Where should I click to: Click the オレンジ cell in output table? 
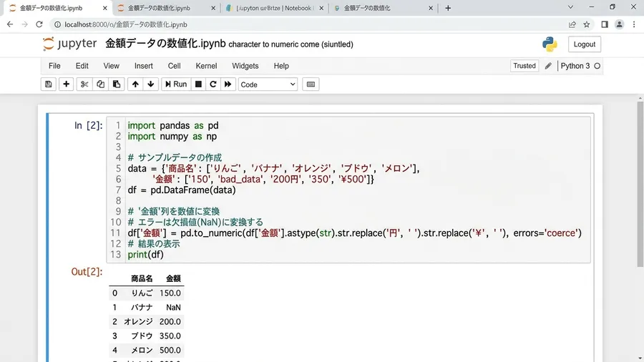point(138,322)
